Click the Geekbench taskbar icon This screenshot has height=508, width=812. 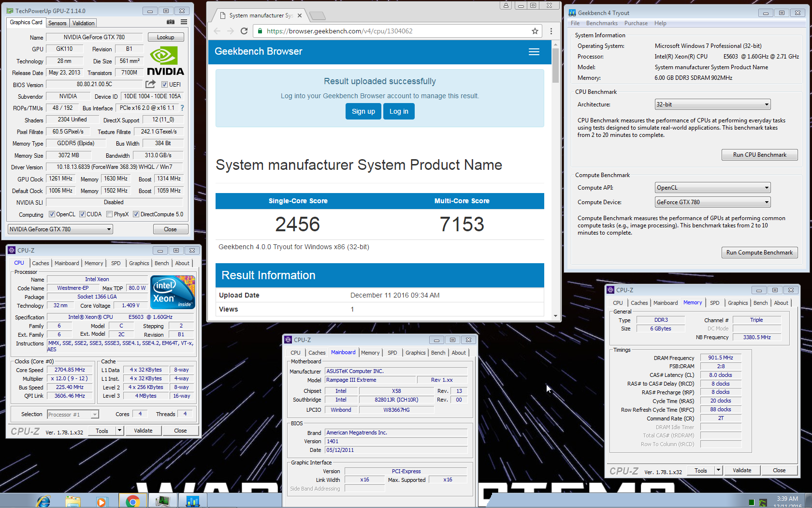coord(192,501)
